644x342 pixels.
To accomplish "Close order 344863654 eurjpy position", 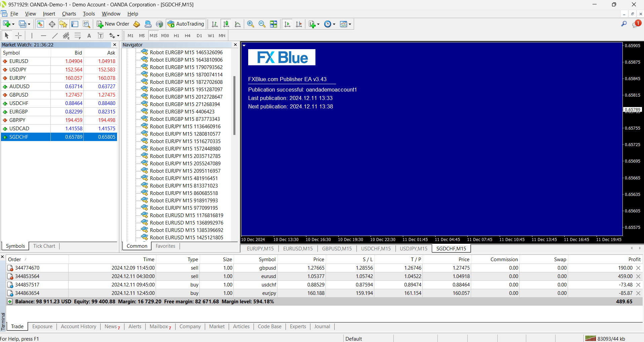I will pos(638,293).
